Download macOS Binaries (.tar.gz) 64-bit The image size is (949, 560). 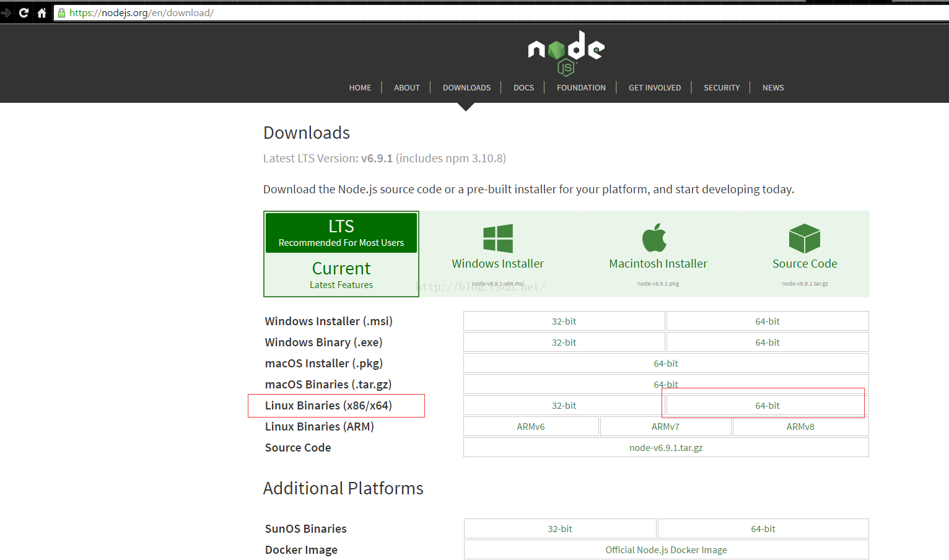point(666,385)
